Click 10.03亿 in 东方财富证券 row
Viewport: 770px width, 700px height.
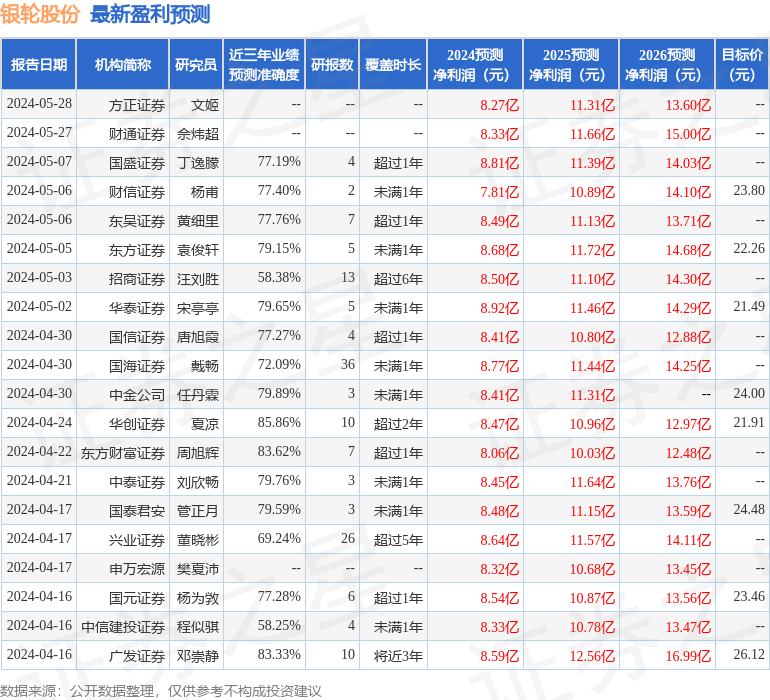coord(592,453)
